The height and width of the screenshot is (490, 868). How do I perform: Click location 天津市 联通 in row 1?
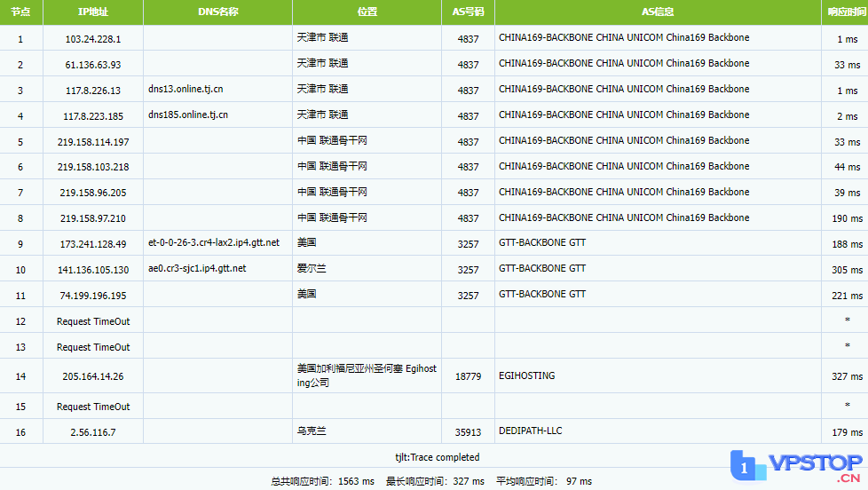[322, 37]
